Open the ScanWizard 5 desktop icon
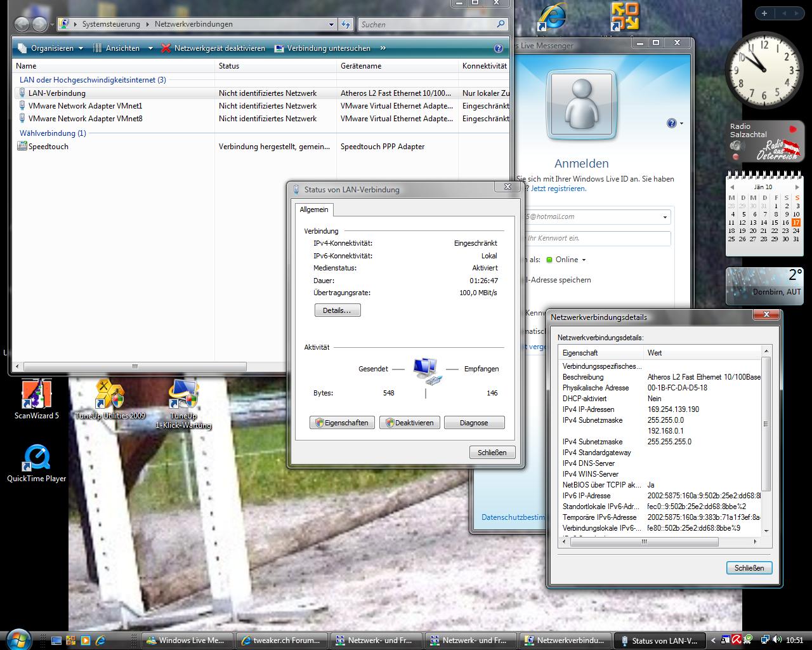Image resolution: width=812 pixels, height=650 pixels. (x=36, y=398)
